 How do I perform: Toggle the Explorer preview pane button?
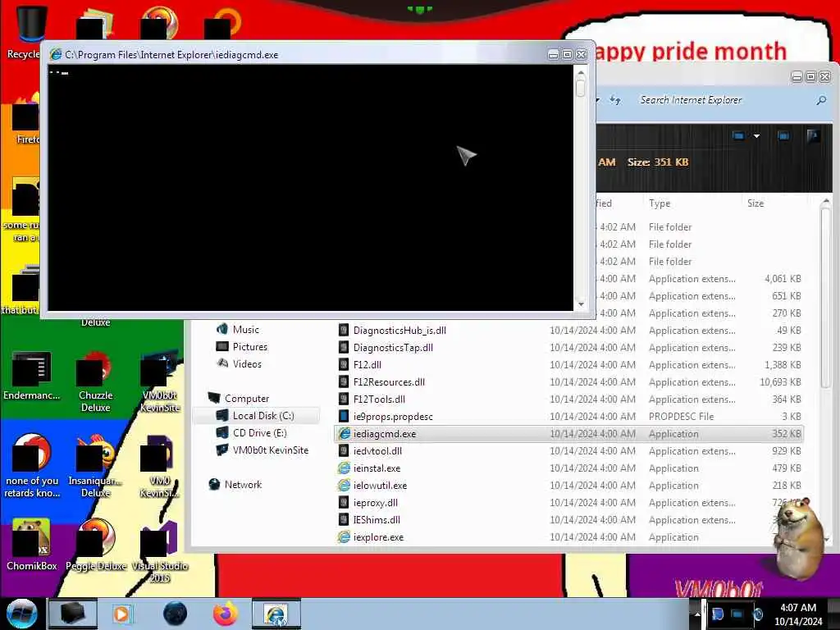pos(783,136)
